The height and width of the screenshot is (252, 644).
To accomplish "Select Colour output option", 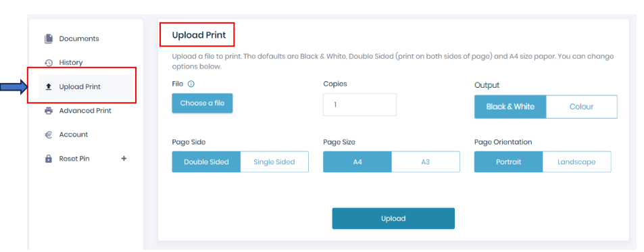I will tap(582, 107).
